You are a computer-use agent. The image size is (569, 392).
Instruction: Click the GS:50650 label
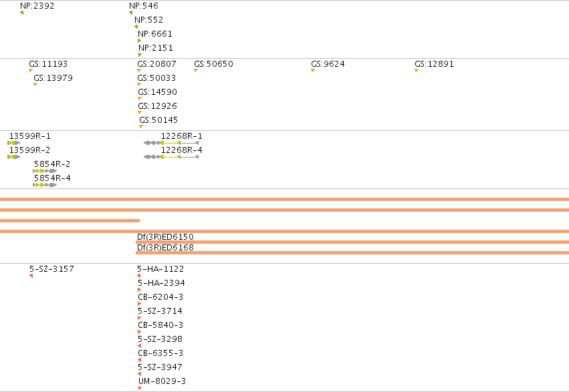click(x=213, y=64)
